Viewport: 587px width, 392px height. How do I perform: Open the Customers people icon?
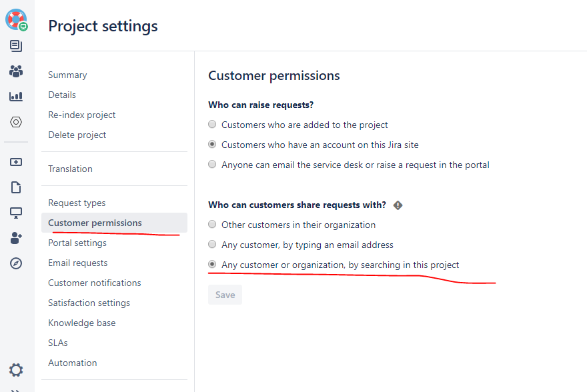[16, 71]
